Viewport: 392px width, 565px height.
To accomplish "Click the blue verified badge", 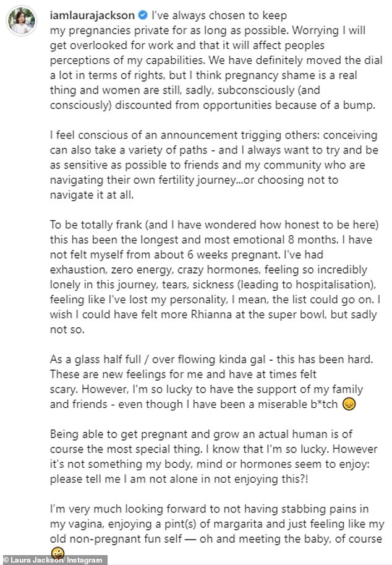I will pos(143,15).
